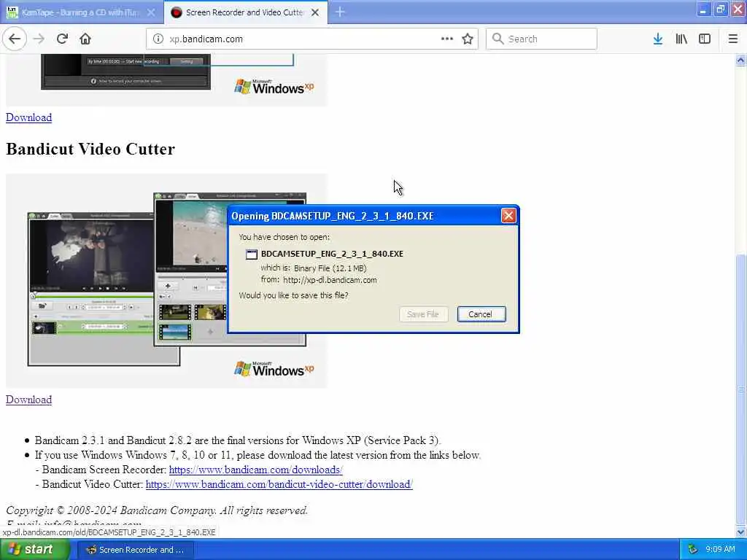Click the http://xp-dl.bandicam.com source text
The image size is (747, 560).
pyautogui.click(x=330, y=280)
